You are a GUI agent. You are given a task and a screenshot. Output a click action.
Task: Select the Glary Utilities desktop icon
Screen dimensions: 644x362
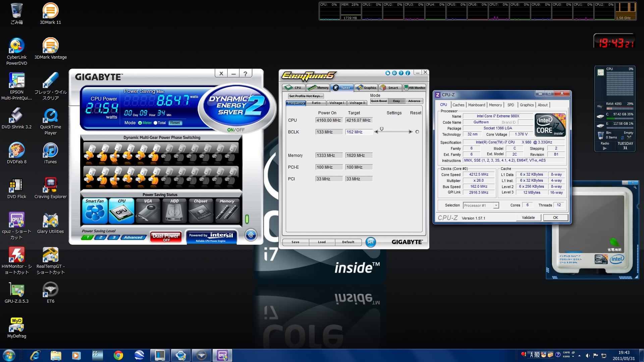50,223
